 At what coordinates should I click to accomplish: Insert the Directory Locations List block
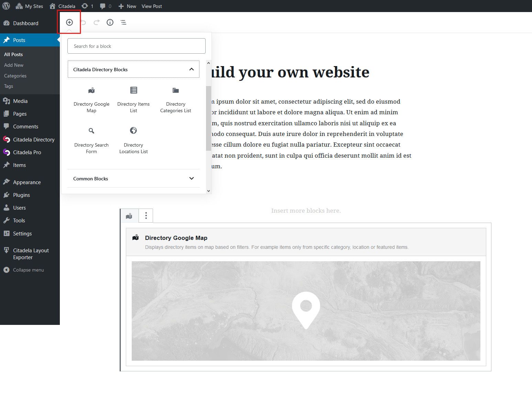tap(133, 141)
